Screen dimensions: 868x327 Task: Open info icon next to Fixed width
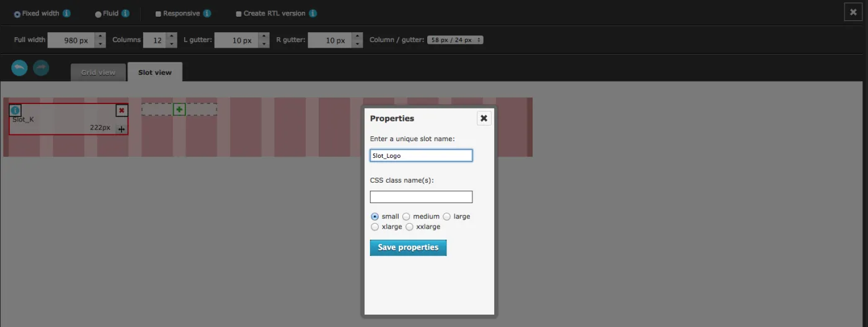point(66,13)
